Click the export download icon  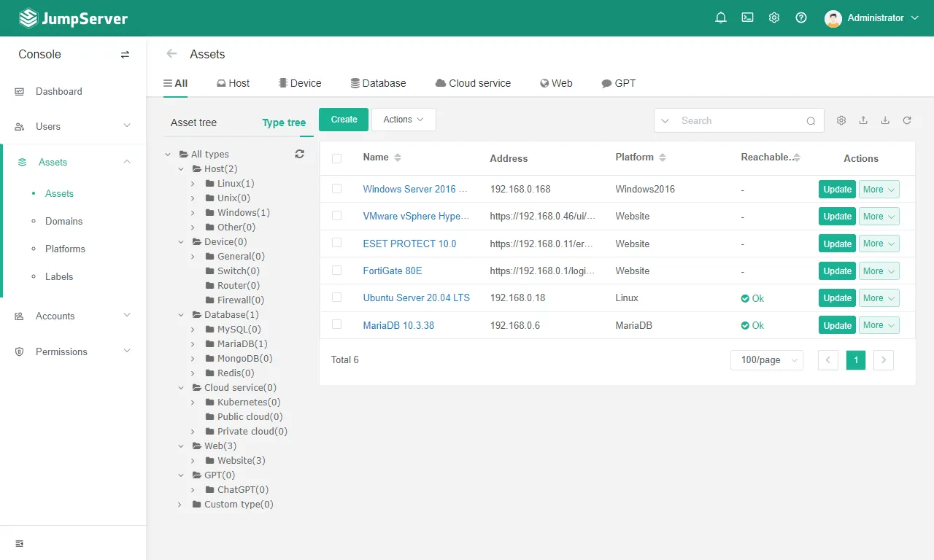[885, 120]
